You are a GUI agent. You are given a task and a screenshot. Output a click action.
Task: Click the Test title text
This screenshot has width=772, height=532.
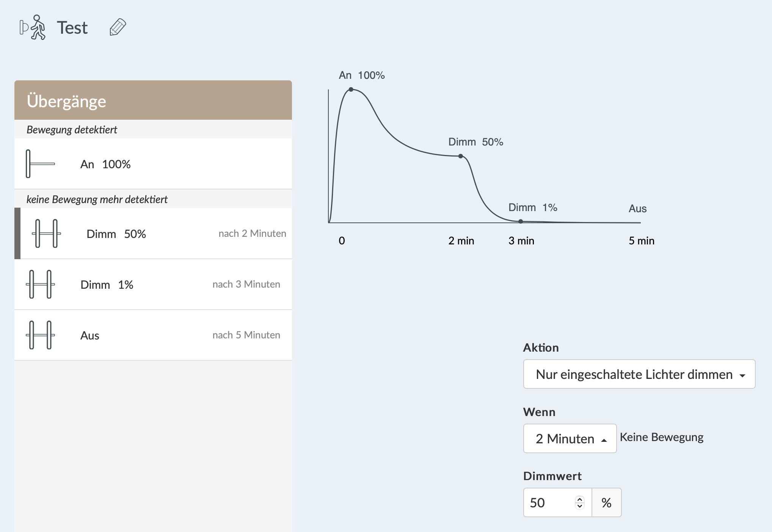[x=72, y=28]
